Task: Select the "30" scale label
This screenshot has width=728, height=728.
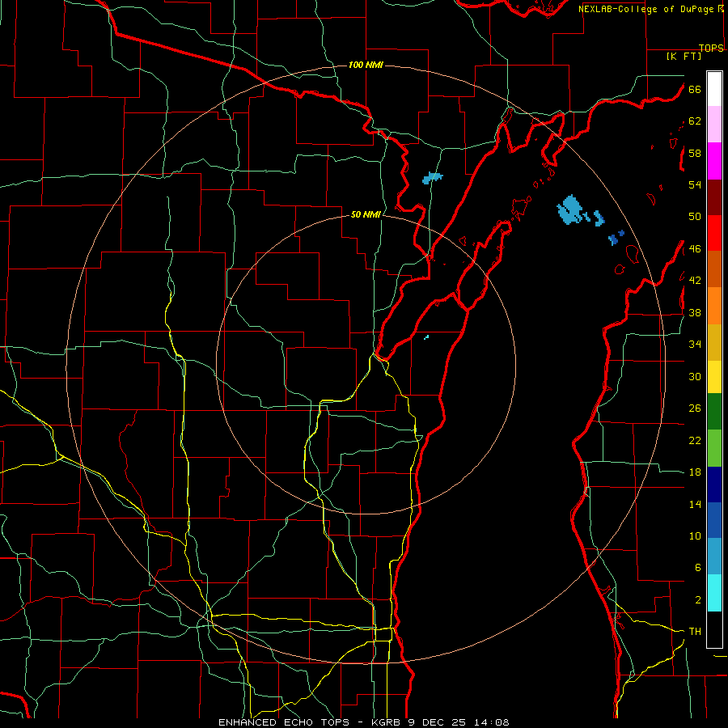Action: click(x=695, y=376)
